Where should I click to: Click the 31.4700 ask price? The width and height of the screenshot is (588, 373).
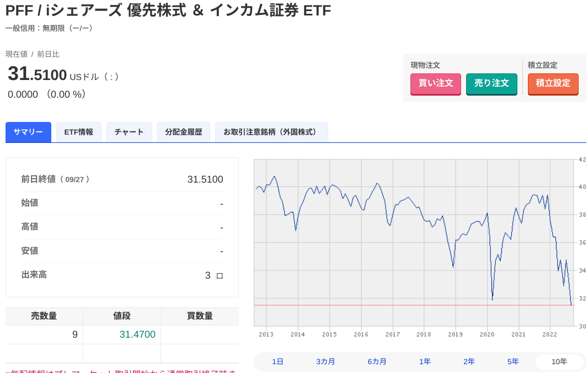click(x=137, y=334)
